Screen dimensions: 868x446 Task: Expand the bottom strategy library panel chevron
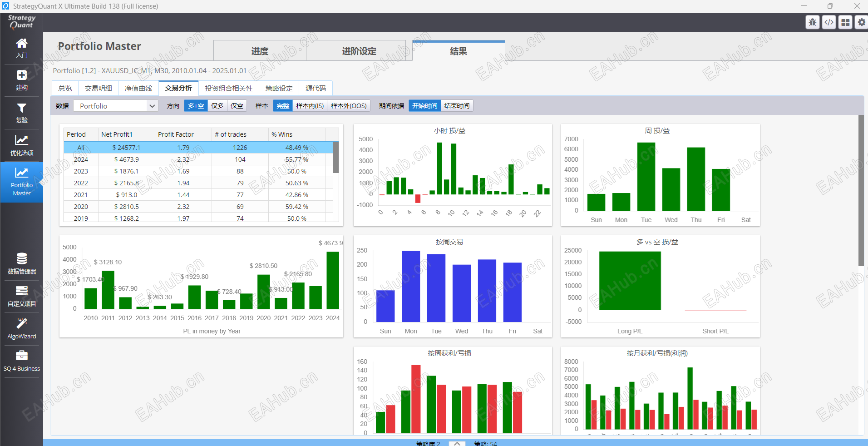[457, 443]
